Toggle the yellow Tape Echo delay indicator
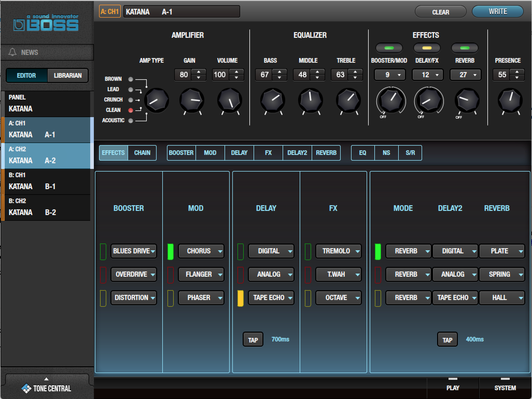The height and width of the screenshot is (399, 532). (240, 298)
